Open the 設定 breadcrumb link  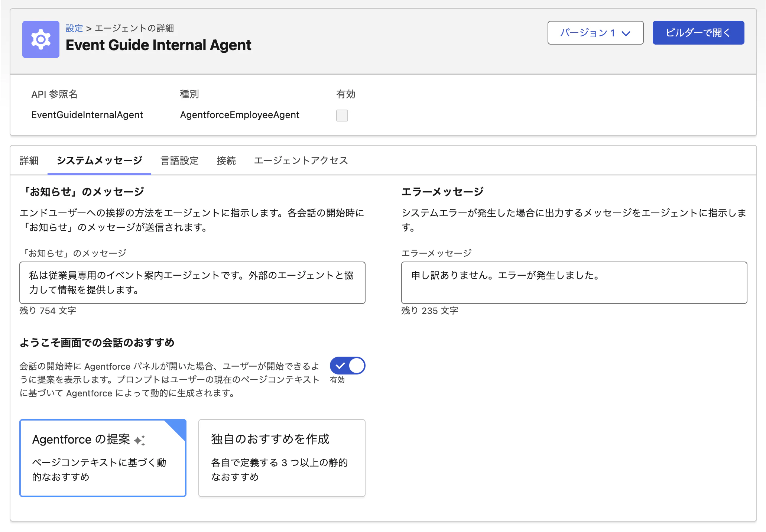coord(74,28)
